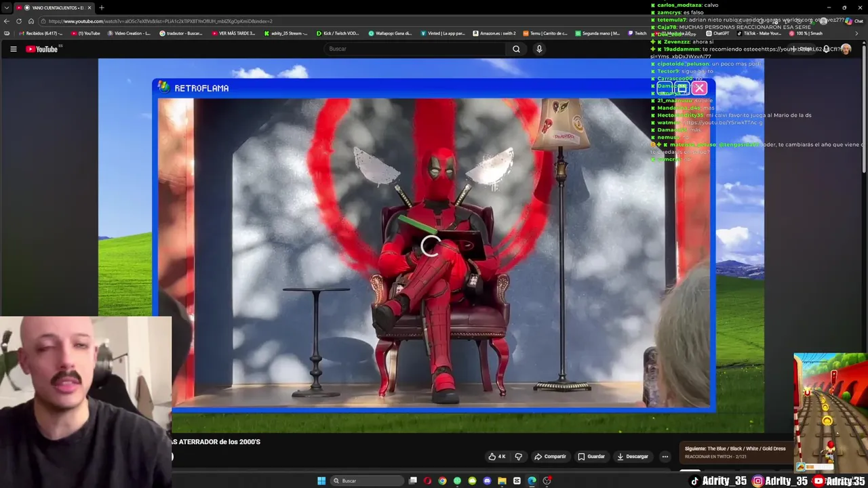Open the (1) YouTube bookmark
Image resolution: width=868 pixels, height=488 pixels.
pyautogui.click(x=85, y=33)
